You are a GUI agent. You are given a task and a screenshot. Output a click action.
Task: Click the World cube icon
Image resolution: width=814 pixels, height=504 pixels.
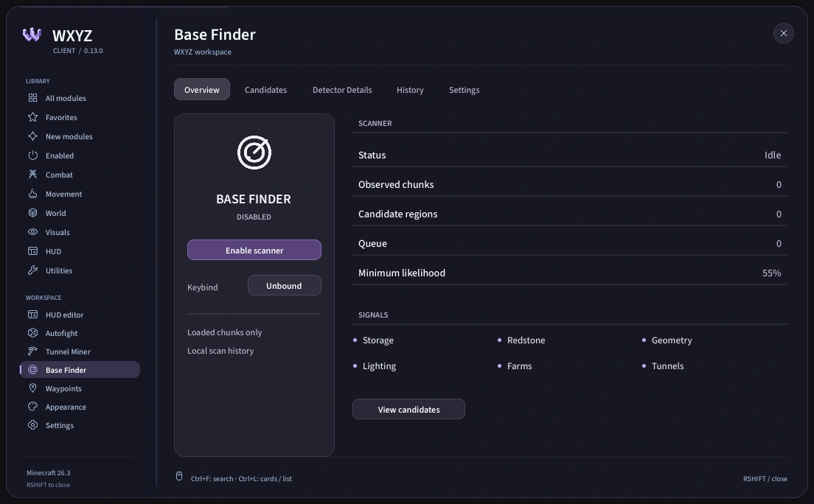(32, 213)
